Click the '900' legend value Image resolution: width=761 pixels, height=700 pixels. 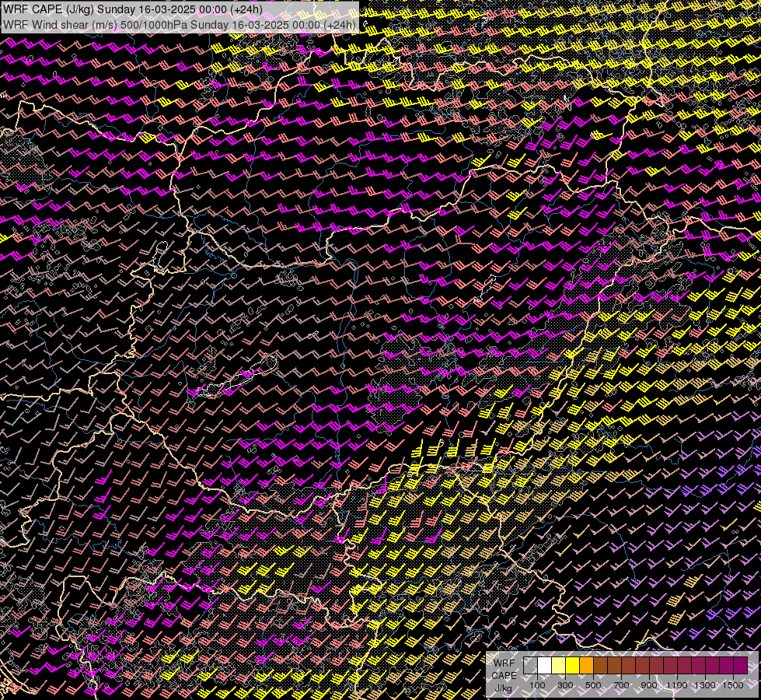[649, 685]
